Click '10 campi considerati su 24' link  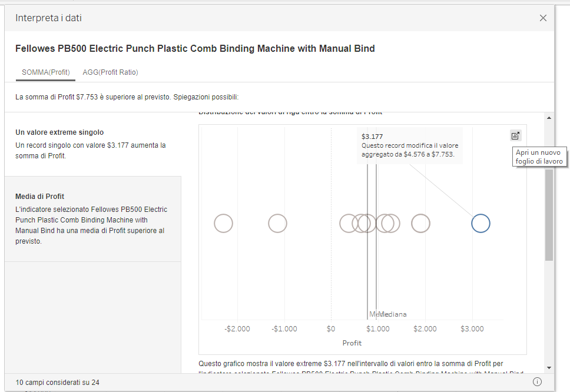click(58, 383)
